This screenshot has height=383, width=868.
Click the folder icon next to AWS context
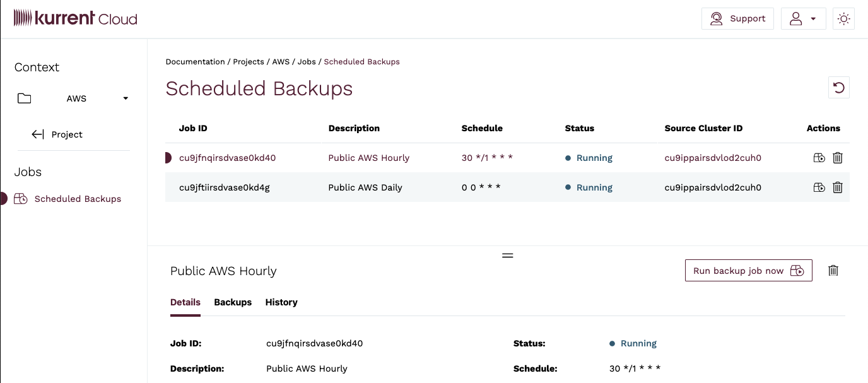(x=24, y=98)
